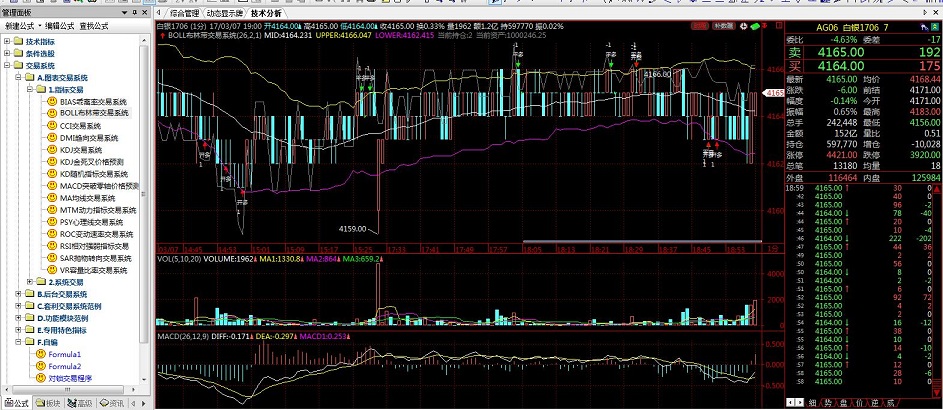Click the smiley icon beside Formula1
The height and width of the screenshot is (410, 943).
coord(41,354)
